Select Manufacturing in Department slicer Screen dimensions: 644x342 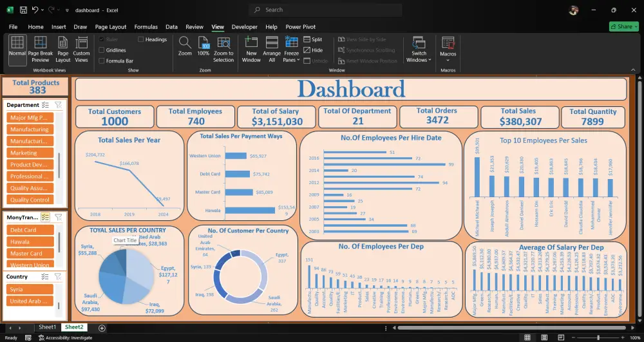[x=30, y=129]
